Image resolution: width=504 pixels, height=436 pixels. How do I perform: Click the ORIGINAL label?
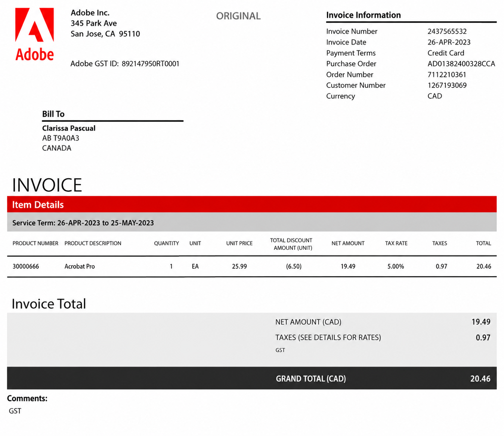pos(238,16)
